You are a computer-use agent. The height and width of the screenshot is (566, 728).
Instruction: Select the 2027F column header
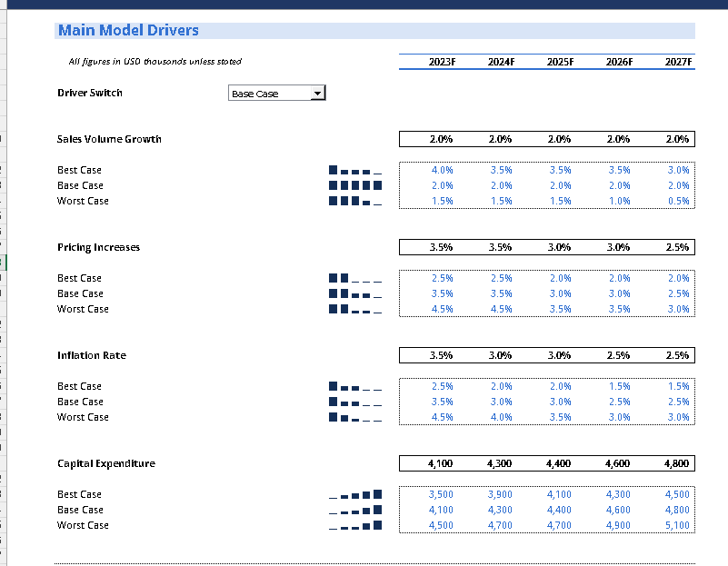[x=678, y=62]
